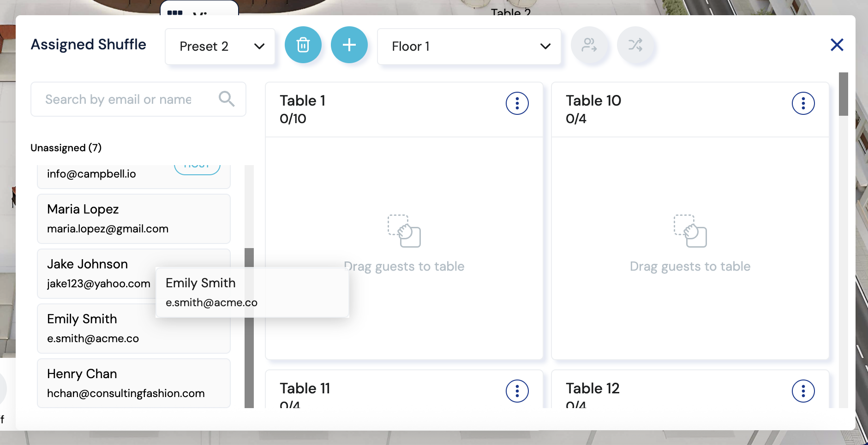This screenshot has height=445, width=868.
Task: Open Table 12 three-dot options menu
Action: click(x=803, y=391)
